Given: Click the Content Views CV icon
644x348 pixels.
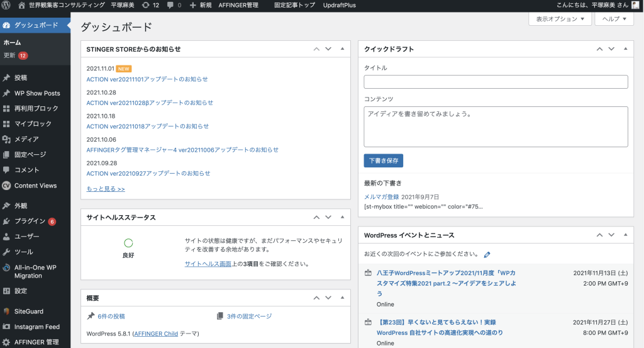Looking at the screenshot, I should coord(6,186).
